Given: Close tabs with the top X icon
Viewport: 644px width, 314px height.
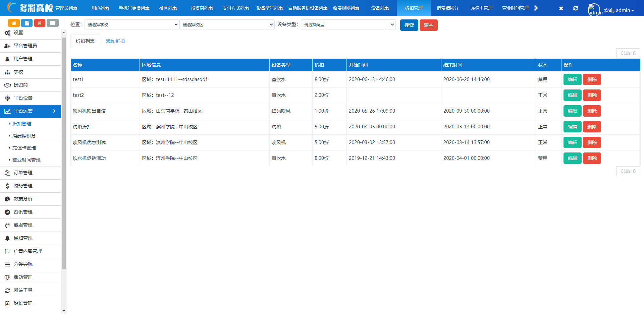Looking at the screenshot, I should [561, 8].
